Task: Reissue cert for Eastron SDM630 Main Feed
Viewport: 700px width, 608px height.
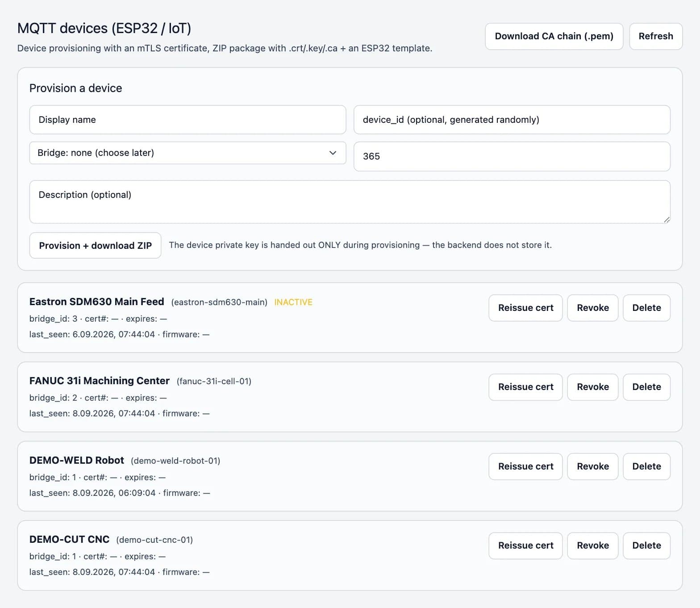Action: tap(525, 308)
